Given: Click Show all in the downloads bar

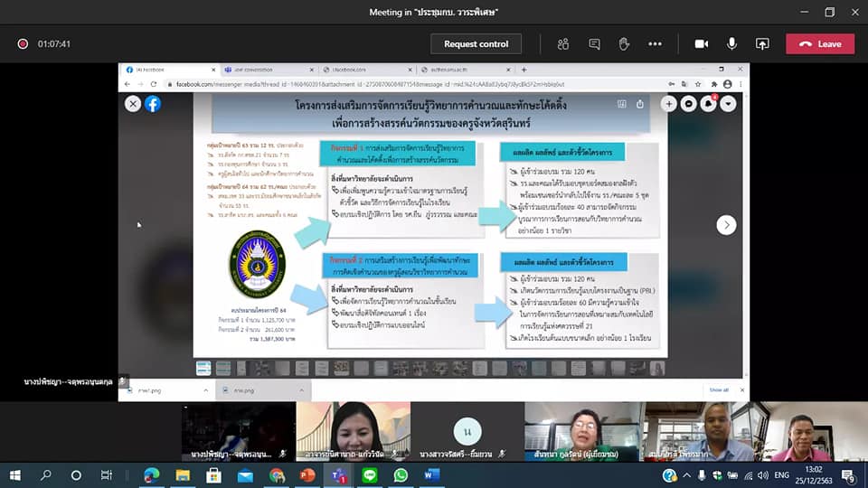Looking at the screenshot, I should pos(718,389).
